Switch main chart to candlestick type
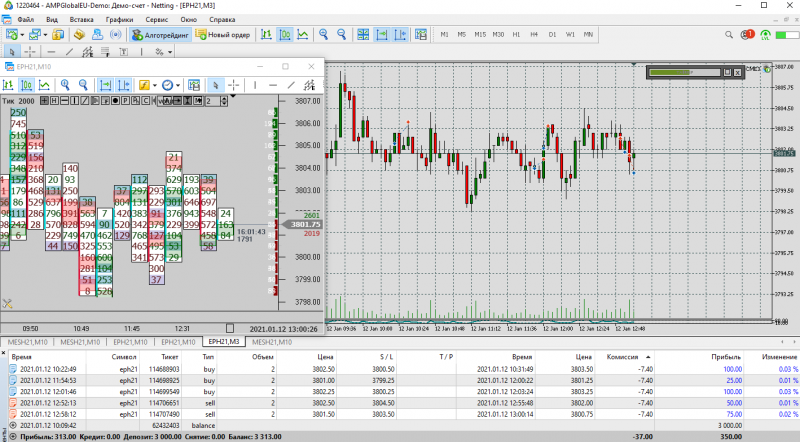The width and height of the screenshot is (800, 442). (285, 35)
